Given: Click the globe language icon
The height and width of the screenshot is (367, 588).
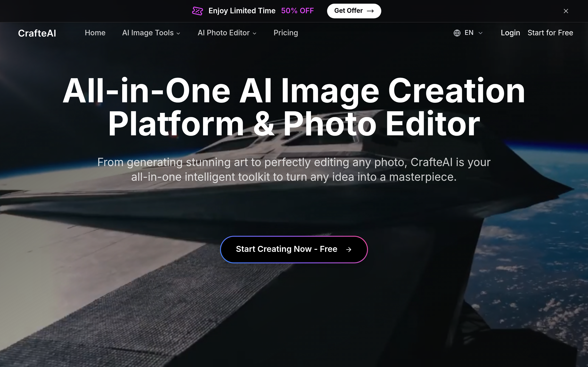Looking at the screenshot, I should click(457, 33).
